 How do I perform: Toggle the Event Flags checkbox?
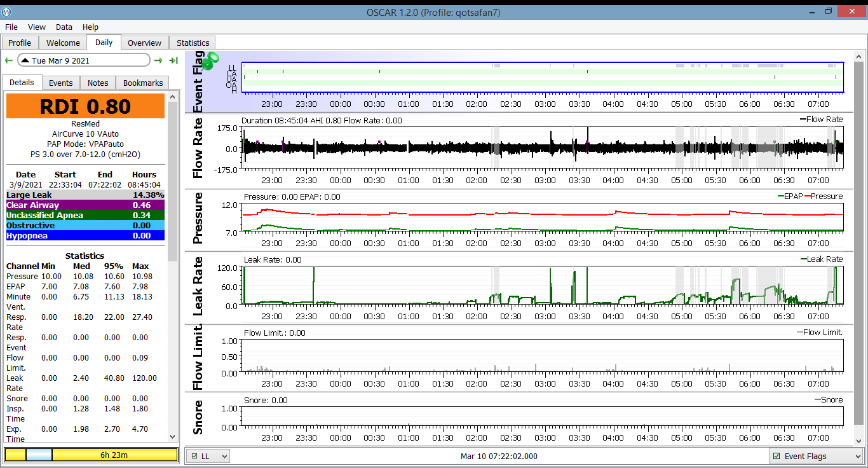pyautogui.click(x=776, y=456)
